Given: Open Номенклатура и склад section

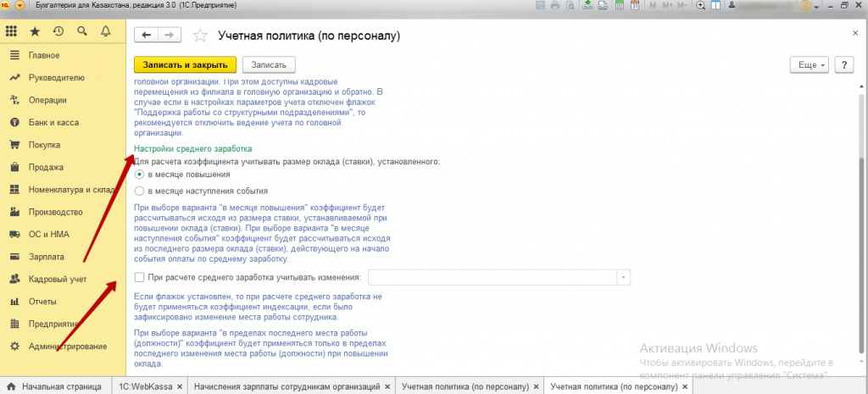Looking at the screenshot, I should tap(63, 190).
